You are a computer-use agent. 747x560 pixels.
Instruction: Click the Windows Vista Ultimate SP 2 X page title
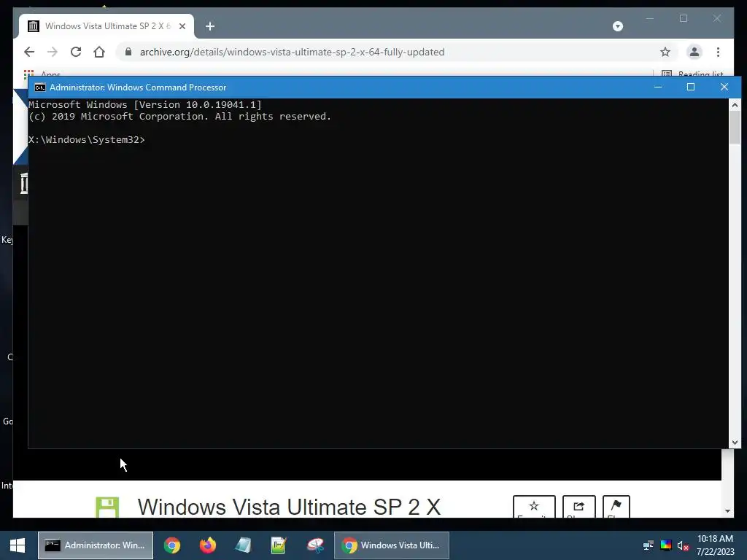(289, 507)
